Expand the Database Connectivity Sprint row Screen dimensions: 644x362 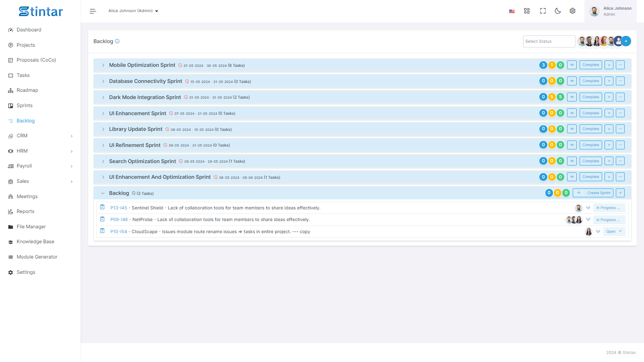tap(103, 81)
